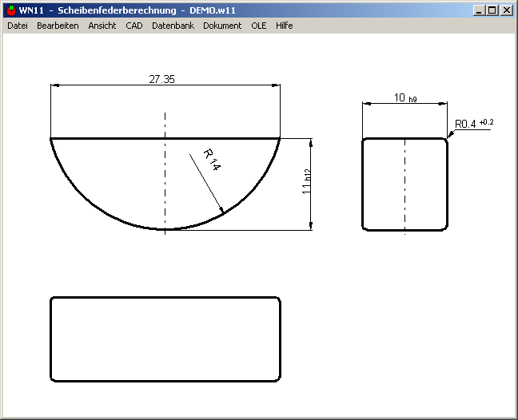518x420 pixels.
Task: Select the R0.4 +0.2 corner radius label
Action: 474,124
